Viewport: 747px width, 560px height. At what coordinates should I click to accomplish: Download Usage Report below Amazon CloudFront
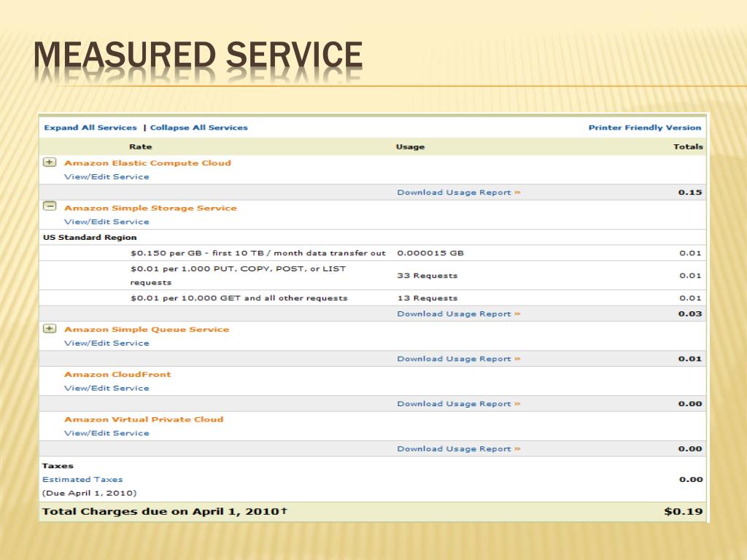(459, 404)
